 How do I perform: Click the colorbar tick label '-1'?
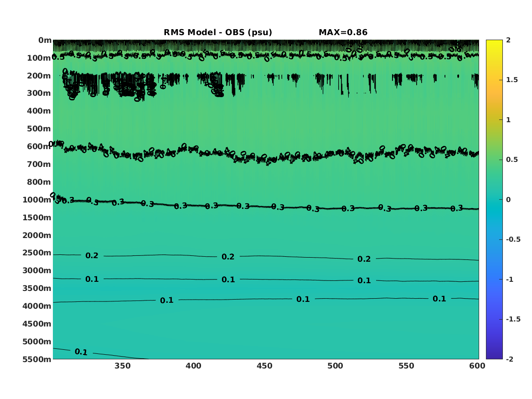[x=510, y=280]
